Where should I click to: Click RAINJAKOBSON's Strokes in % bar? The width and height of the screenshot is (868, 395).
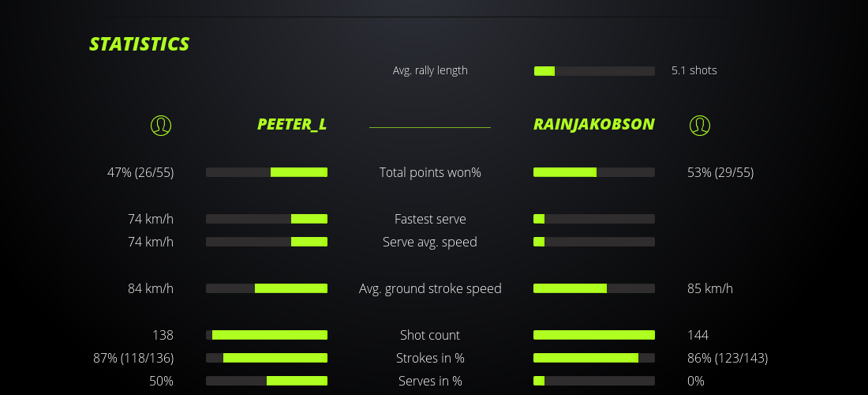[x=594, y=358]
